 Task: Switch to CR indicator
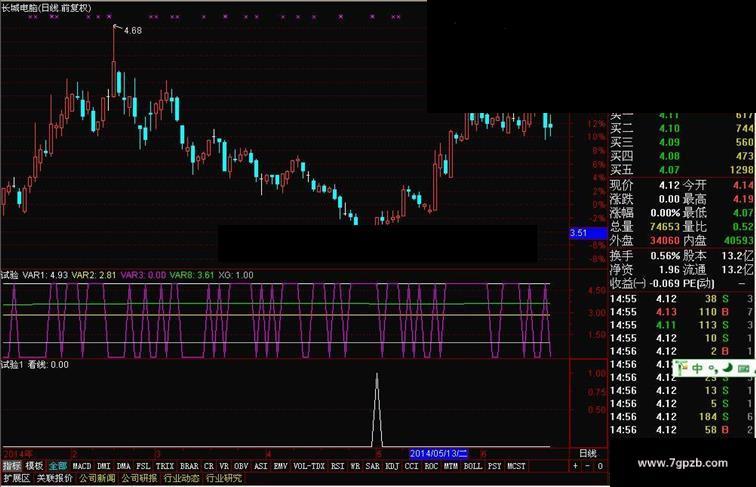tap(209, 466)
